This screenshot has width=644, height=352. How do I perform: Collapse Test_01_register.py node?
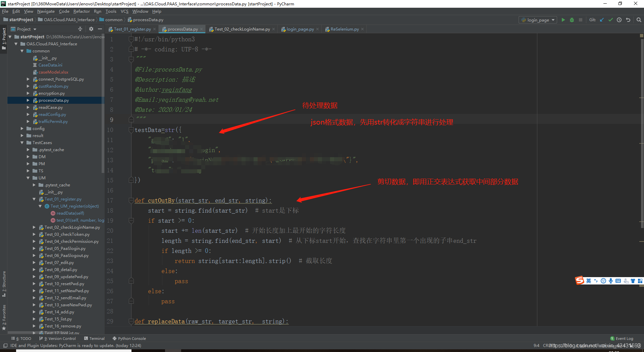34,199
